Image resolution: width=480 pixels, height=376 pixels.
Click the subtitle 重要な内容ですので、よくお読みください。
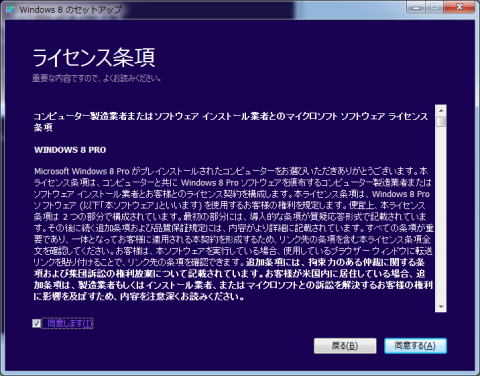[97, 79]
